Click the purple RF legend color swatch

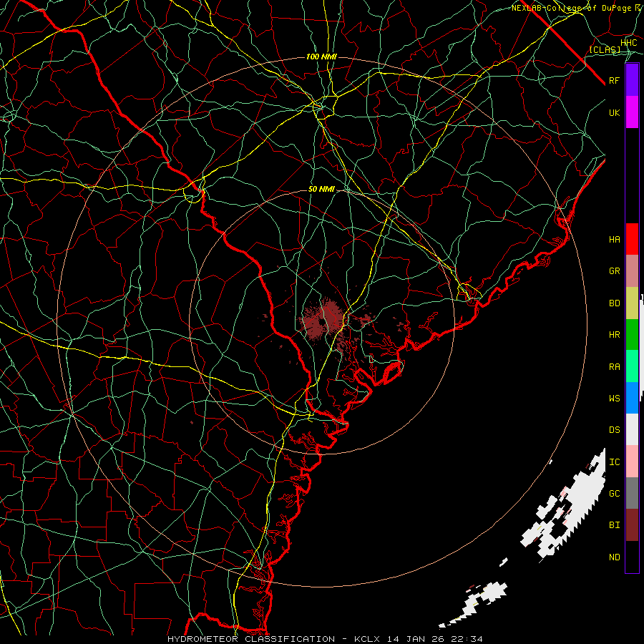pyautogui.click(x=632, y=80)
